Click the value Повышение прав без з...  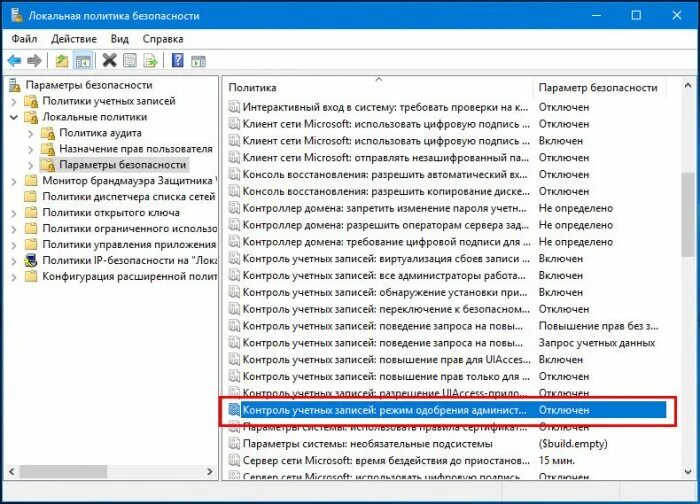pyautogui.click(x=598, y=326)
